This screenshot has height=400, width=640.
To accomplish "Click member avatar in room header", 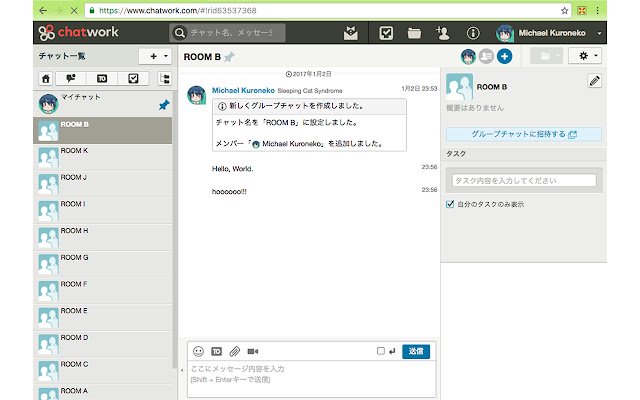I will tap(468, 57).
